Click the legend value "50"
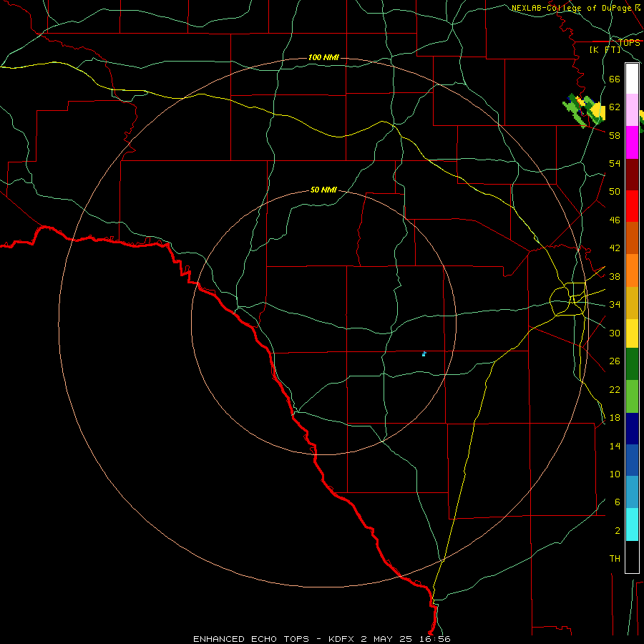Screen dimensions: 644x644 [x=615, y=192]
